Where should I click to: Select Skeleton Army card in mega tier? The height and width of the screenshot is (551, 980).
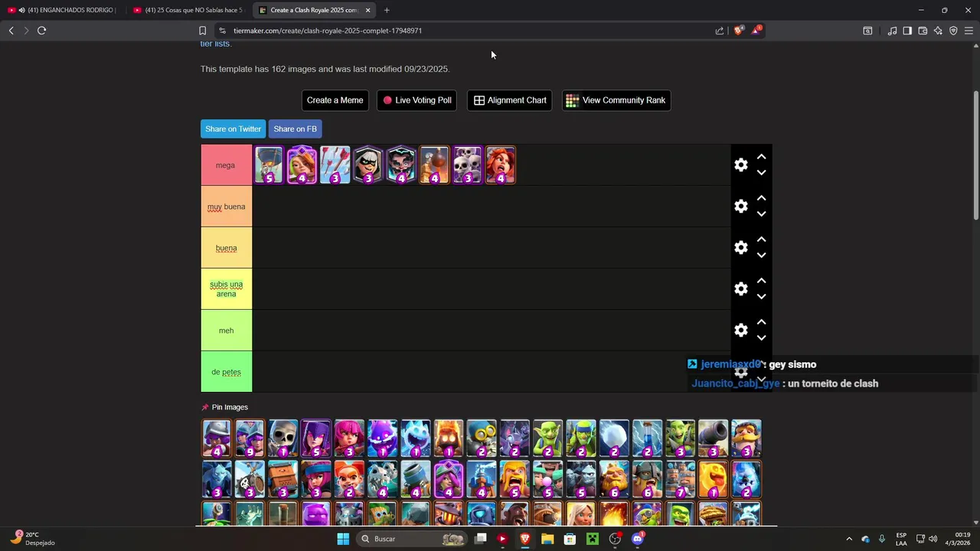point(467,165)
